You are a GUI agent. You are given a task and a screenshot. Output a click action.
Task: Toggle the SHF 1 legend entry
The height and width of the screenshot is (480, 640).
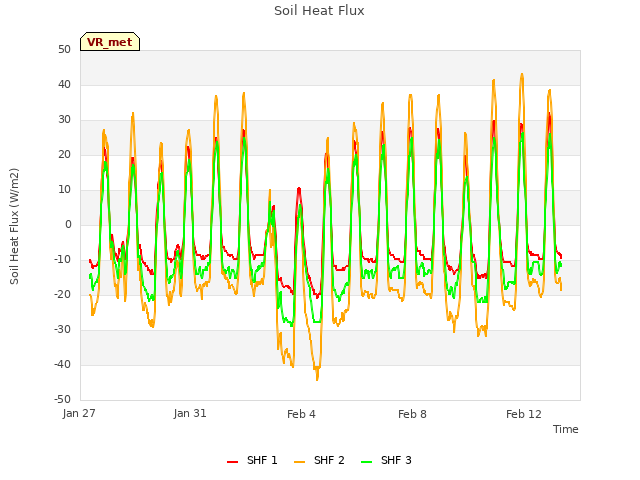(x=252, y=460)
